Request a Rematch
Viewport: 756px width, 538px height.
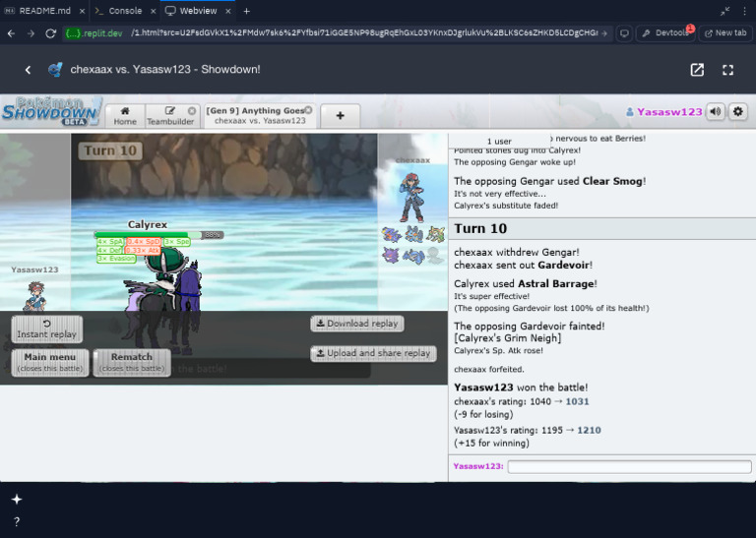(x=132, y=362)
